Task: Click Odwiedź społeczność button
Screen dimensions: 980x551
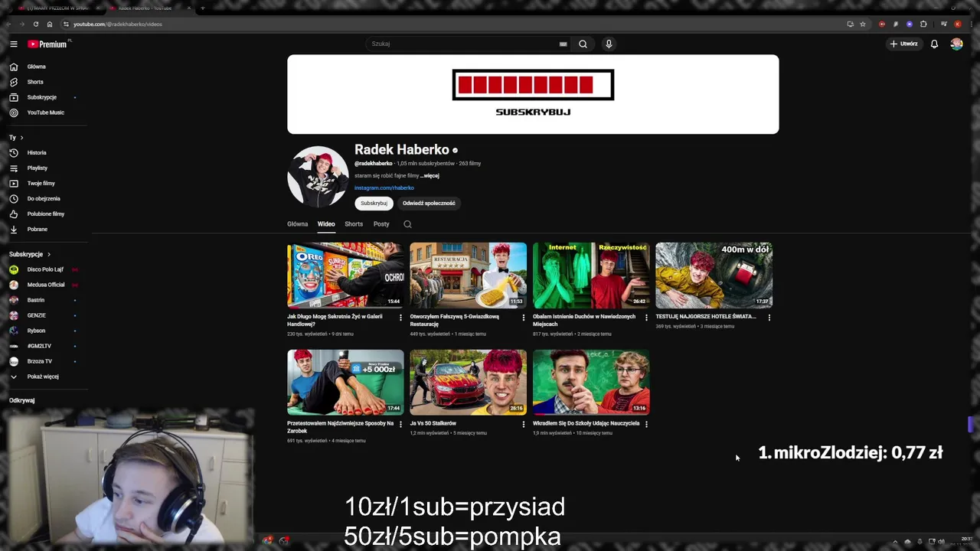Action: [x=429, y=203]
